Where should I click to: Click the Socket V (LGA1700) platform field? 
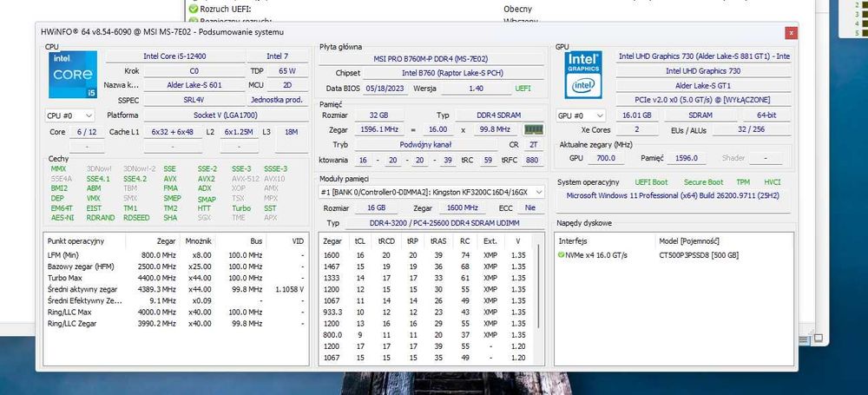226,115
